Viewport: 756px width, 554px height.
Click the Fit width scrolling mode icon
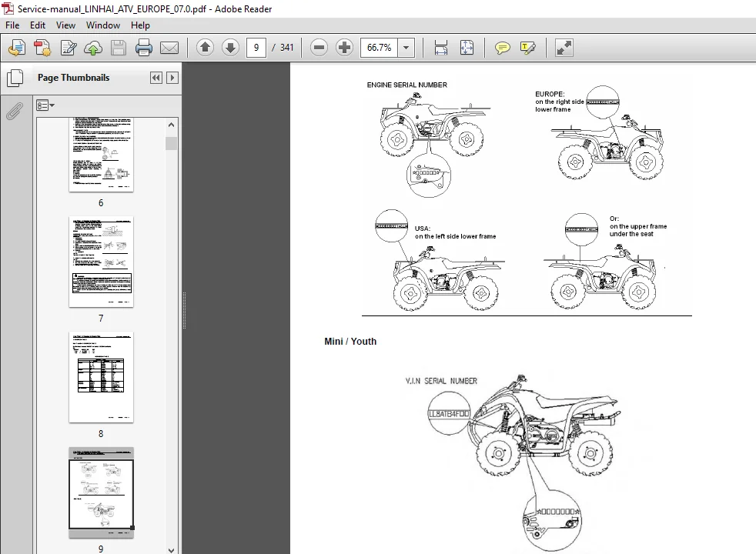click(x=440, y=48)
